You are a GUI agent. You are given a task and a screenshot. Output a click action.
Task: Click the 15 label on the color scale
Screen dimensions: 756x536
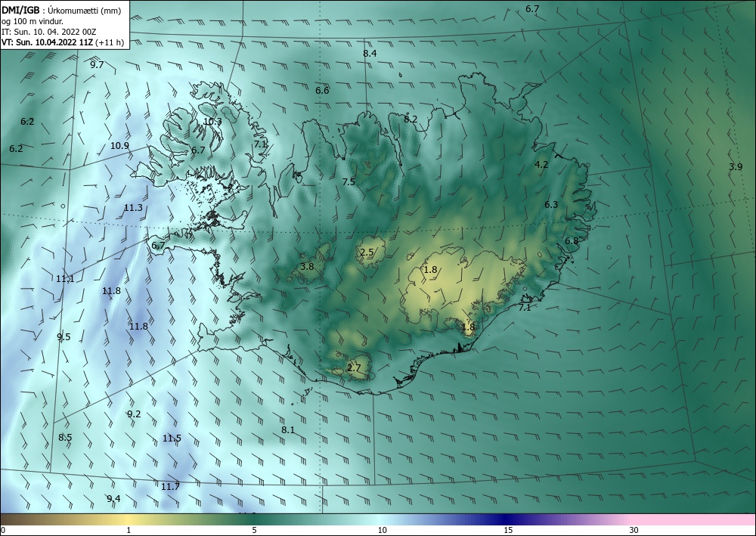508,530
